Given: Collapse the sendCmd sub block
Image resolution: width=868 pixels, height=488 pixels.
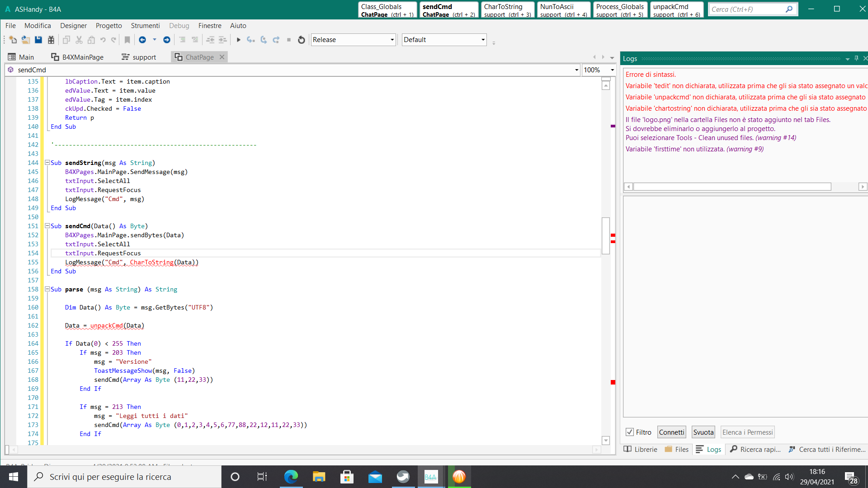Looking at the screenshot, I should point(47,226).
